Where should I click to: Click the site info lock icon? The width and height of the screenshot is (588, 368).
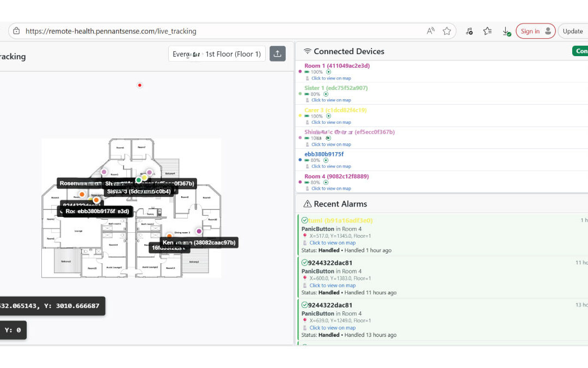16,31
